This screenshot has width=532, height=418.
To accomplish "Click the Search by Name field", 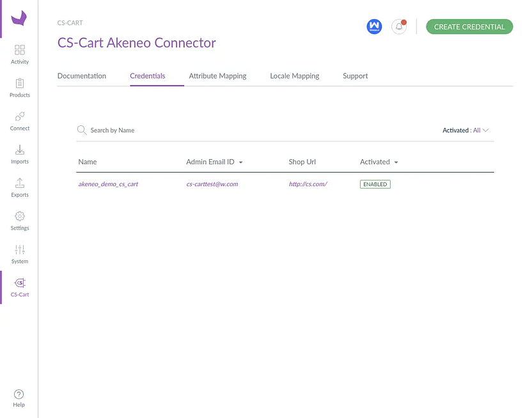I will (115, 130).
